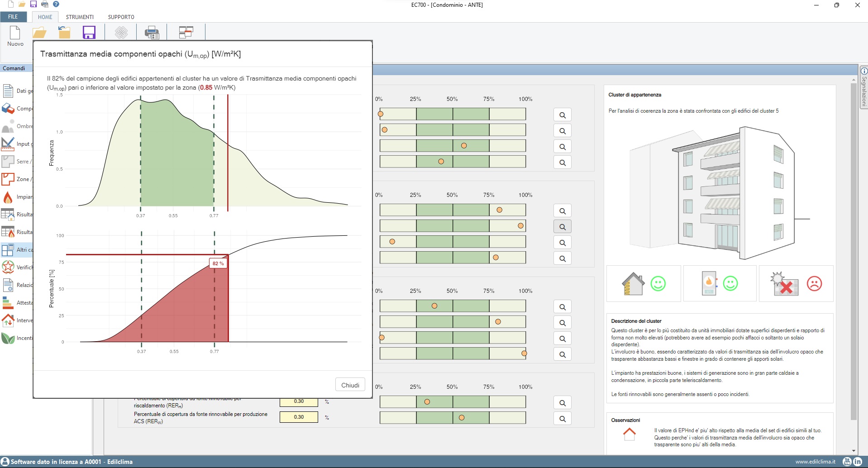This screenshot has height=468, width=868.
Task: Click the small save floppy icon in title bar
Action: 33,4
